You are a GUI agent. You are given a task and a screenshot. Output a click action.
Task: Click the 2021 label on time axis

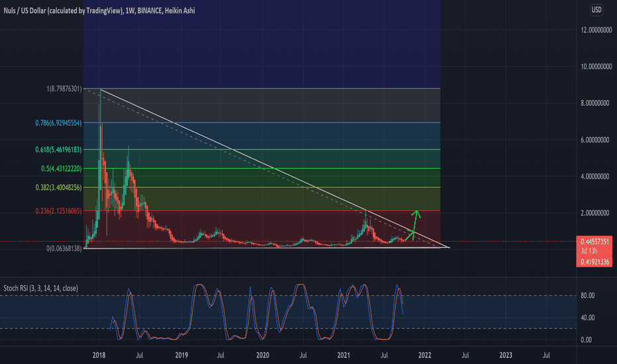tap(344, 355)
